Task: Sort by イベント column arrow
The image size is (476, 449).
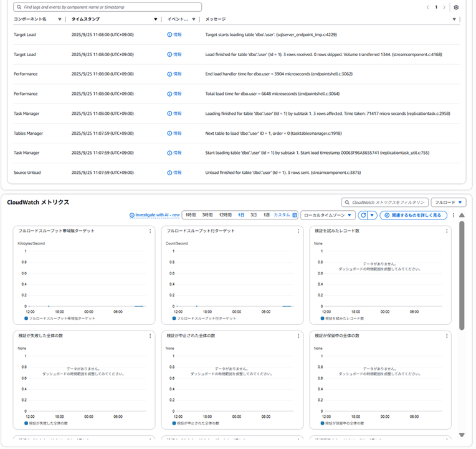Action: [194, 19]
